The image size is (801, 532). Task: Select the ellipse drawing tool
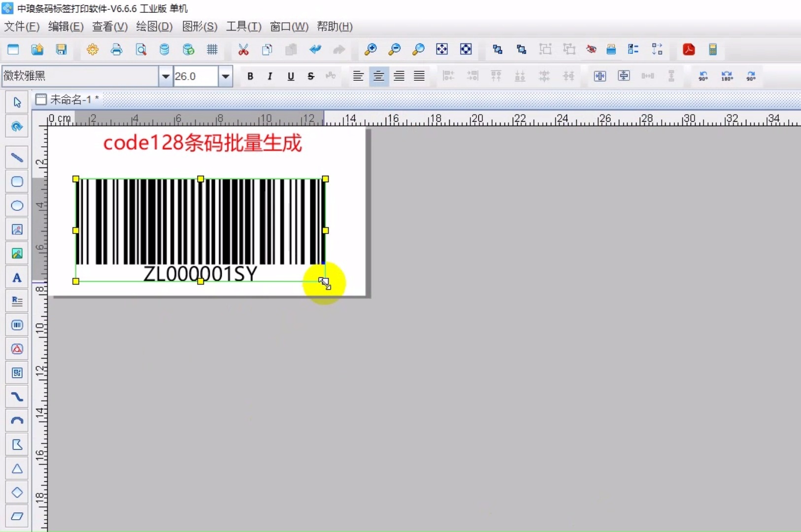click(17, 206)
